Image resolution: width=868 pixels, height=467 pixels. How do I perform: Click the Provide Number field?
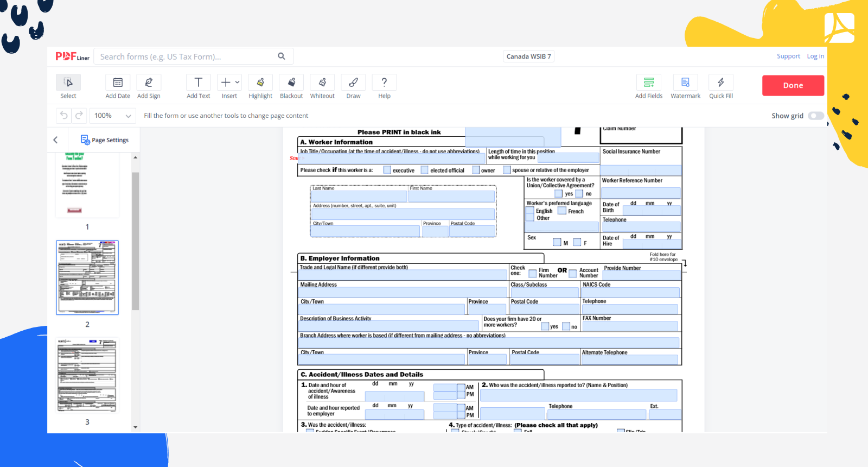click(642, 275)
